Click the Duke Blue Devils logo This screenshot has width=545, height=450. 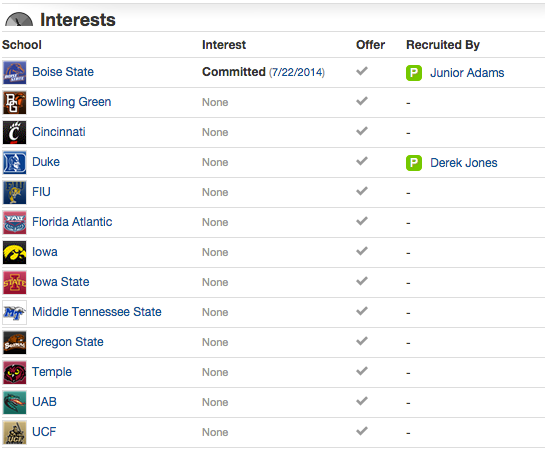click(x=15, y=162)
